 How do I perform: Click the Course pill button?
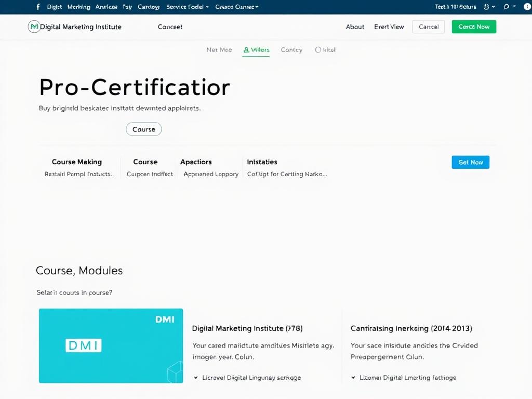click(x=144, y=129)
